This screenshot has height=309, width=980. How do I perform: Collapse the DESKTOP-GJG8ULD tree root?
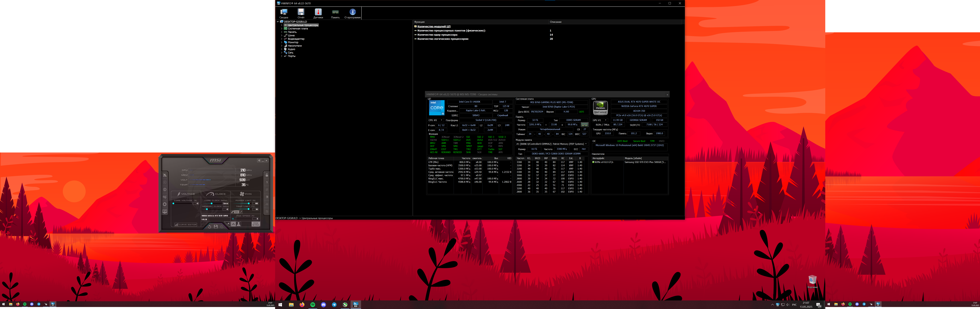tap(278, 22)
